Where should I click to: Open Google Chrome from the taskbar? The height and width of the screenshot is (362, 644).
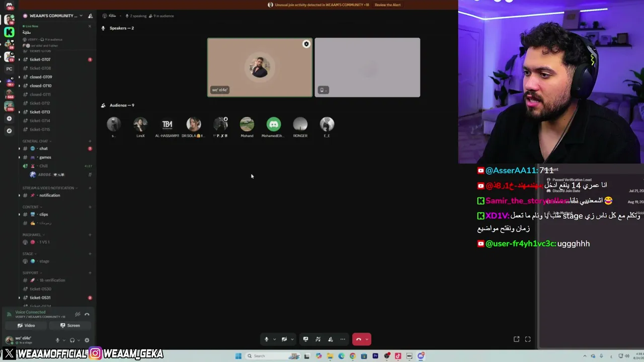tap(352, 356)
